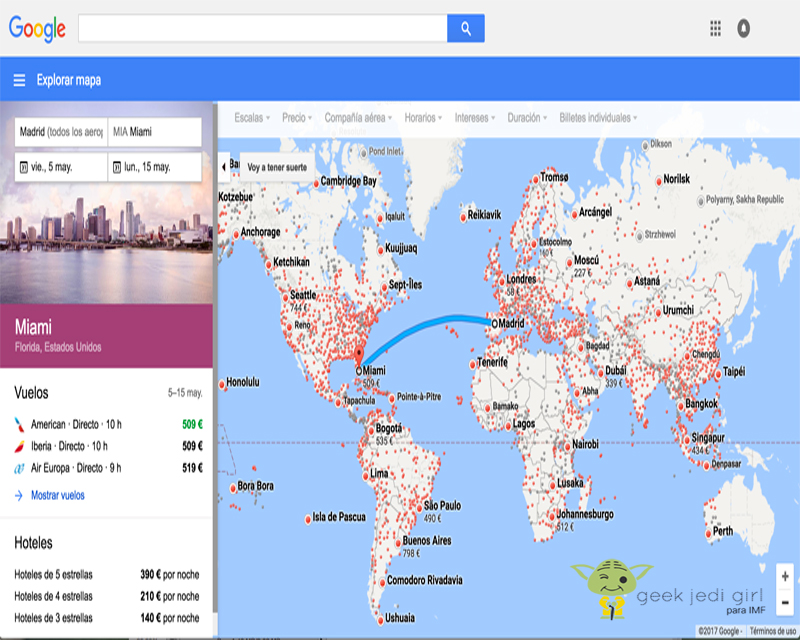Select the Air Europa Directo 9 h flight
Viewport: 800px width, 640px height.
click(108, 468)
